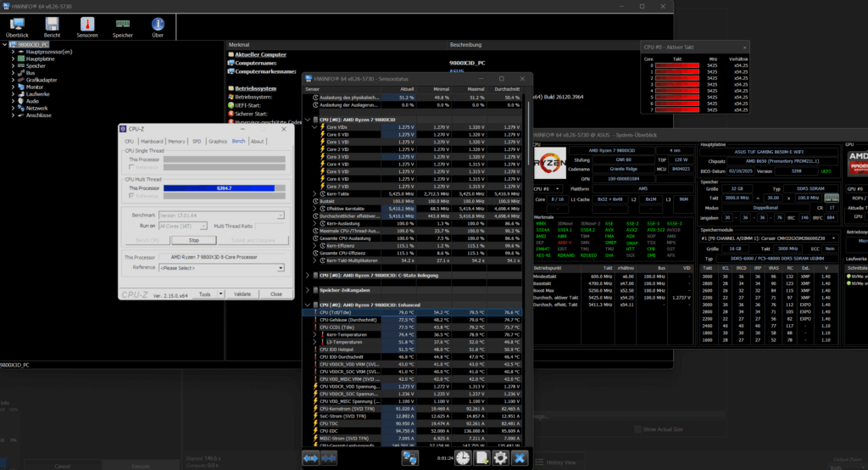The image size is (868, 470).
Task: Click the clock reset-timer icon
Action: (x=463, y=458)
